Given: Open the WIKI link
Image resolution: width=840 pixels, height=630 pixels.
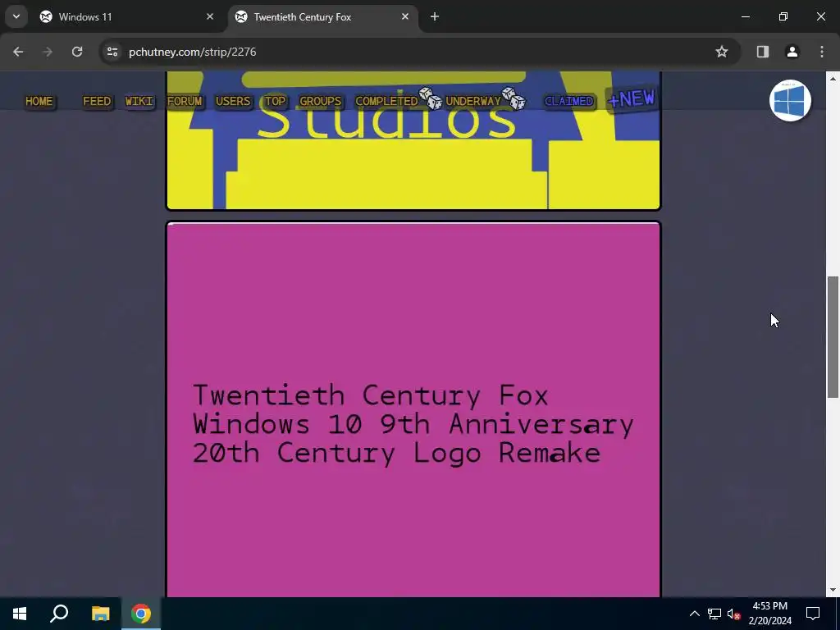Looking at the screenshot, I should pos(139,101).
